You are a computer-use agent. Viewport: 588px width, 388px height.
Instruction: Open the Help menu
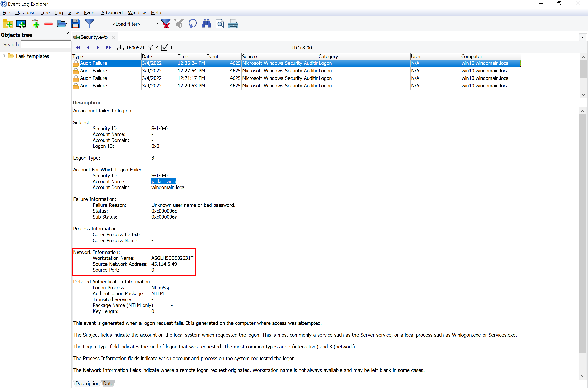pos(156,13)
